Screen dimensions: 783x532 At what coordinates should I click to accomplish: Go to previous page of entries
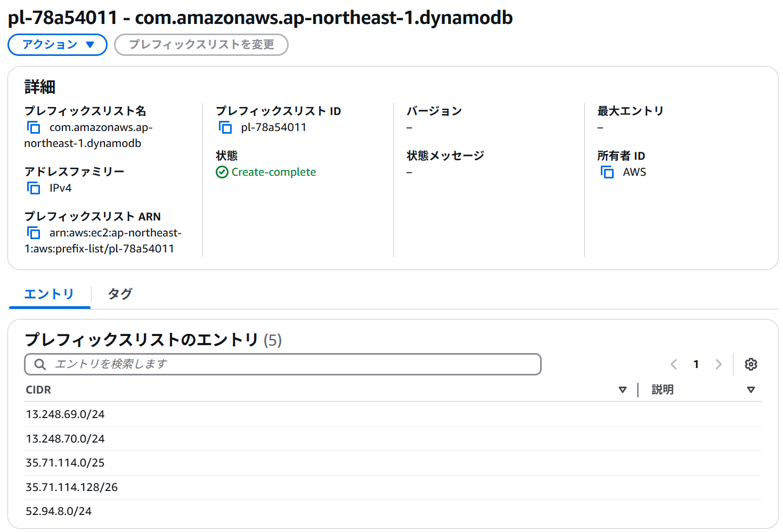point(674,364)
